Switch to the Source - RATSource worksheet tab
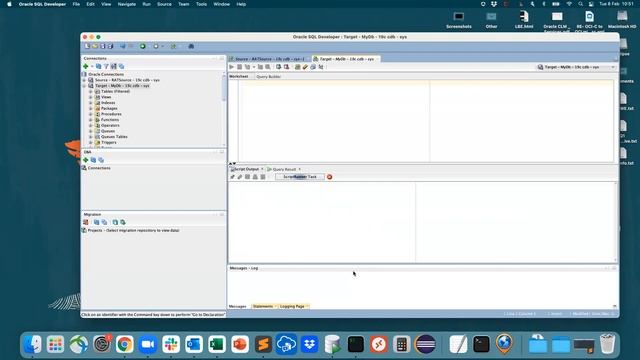This screenshot has height=360, width=640. click(x=269, y=59)
